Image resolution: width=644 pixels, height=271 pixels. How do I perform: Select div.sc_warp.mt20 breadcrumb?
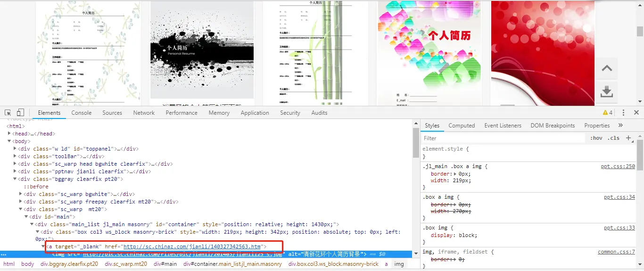(126, 264)
